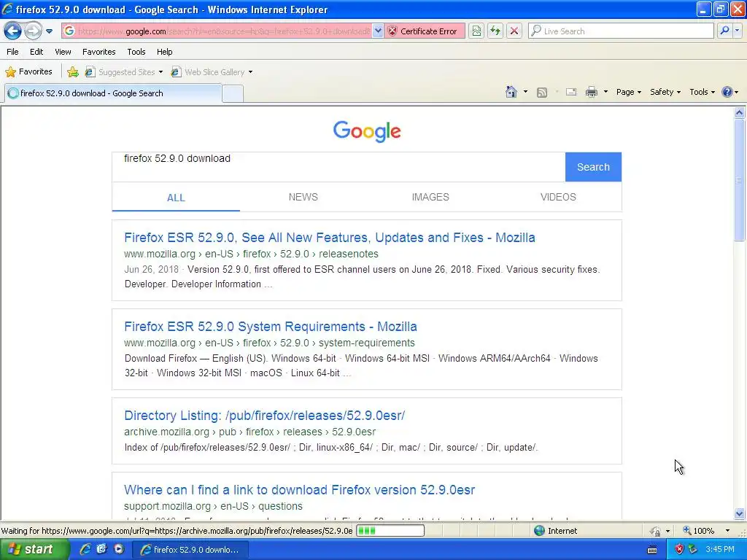
Task: Click the Print icon
Action: [591, 92]
